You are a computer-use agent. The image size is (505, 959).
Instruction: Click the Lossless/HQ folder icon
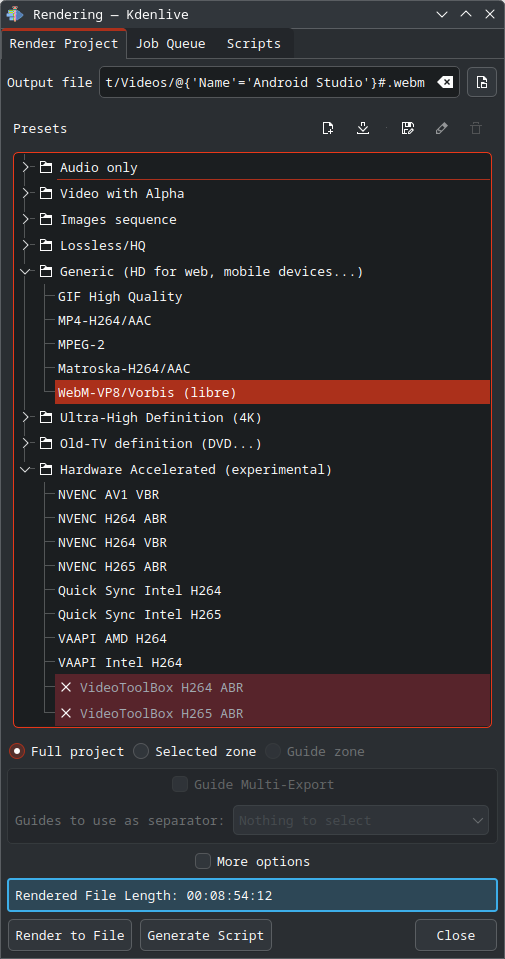(46, 246)
